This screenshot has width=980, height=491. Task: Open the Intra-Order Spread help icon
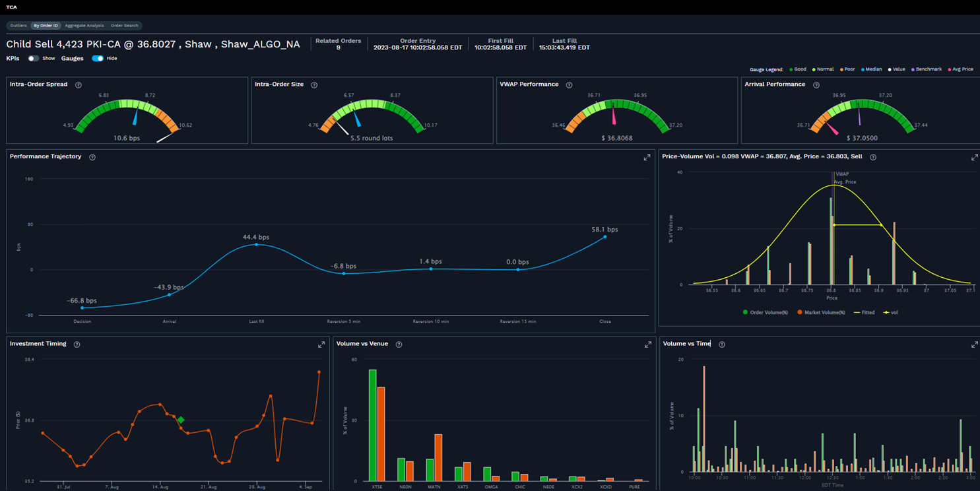pyautogui.click(x=78, y=84)
